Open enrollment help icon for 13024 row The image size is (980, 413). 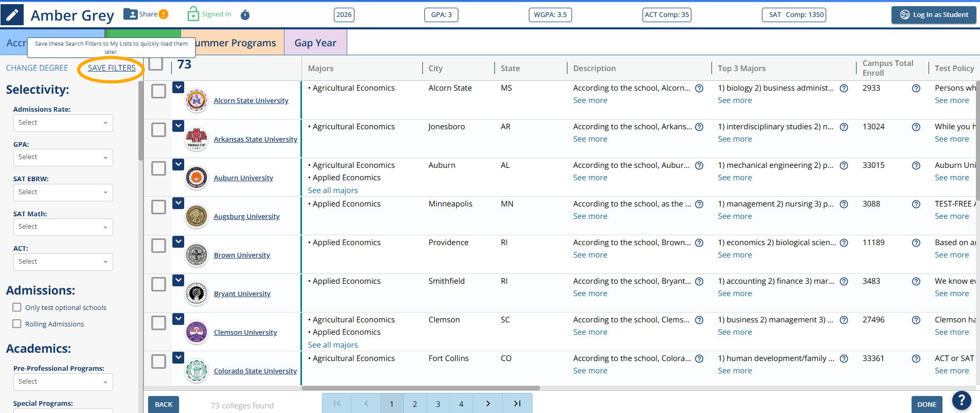coord(916,127)
